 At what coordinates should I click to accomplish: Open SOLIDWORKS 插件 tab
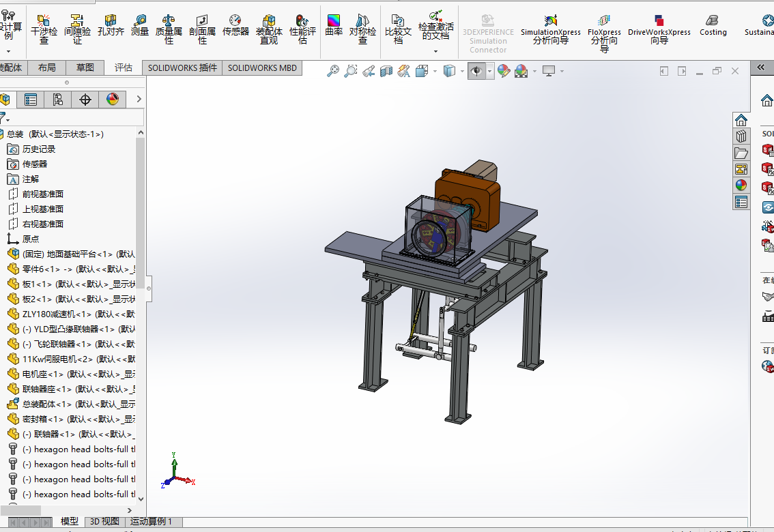pos(182,68)
